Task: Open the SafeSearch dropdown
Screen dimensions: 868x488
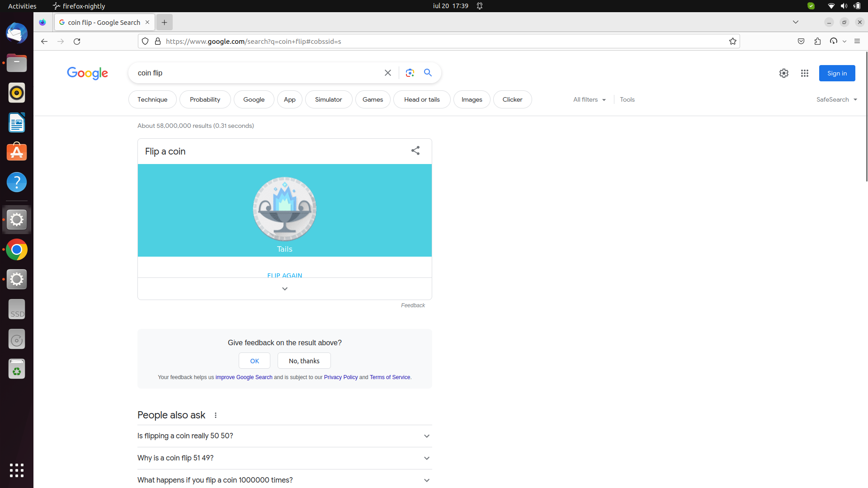Action: tap(836, 99)
